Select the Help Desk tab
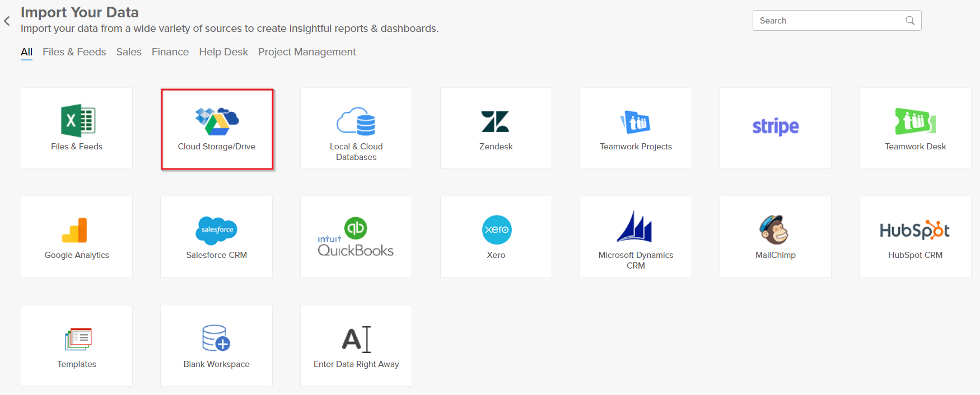 (223, 52)
